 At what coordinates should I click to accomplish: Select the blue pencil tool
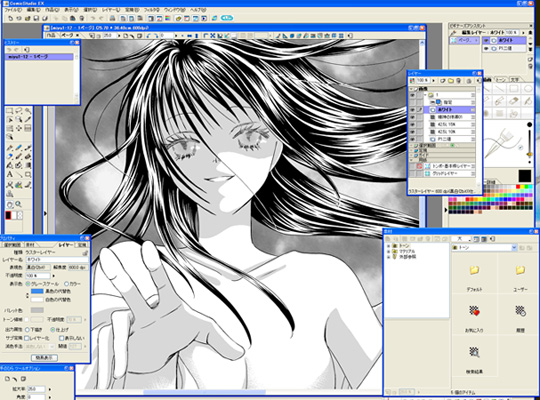tap(19, 148)
